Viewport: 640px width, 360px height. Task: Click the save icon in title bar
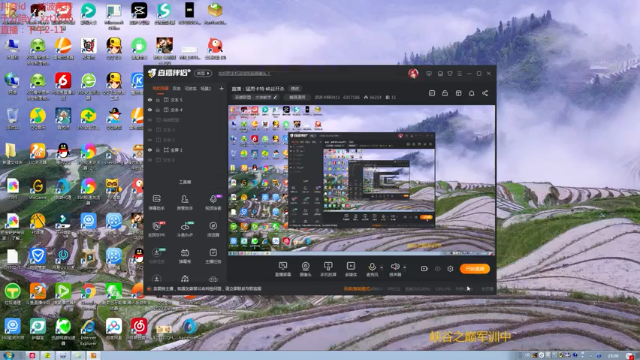[440, 74]
